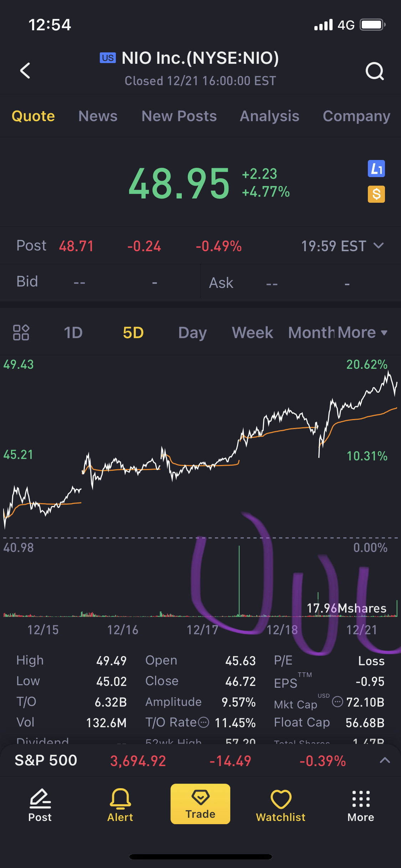
Task: Tap the info icon beside T/O Rate
Action: (204, 722)
